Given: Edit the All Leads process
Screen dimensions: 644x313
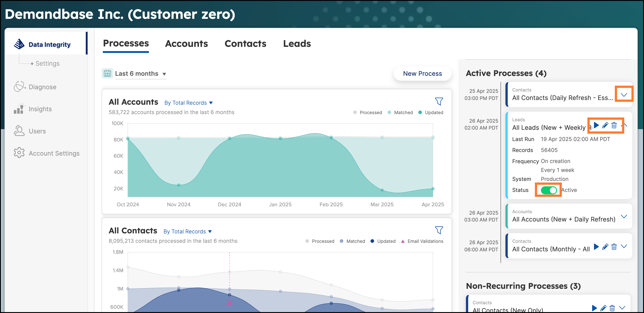Looking at the screenshot, I should pos(605,125).
